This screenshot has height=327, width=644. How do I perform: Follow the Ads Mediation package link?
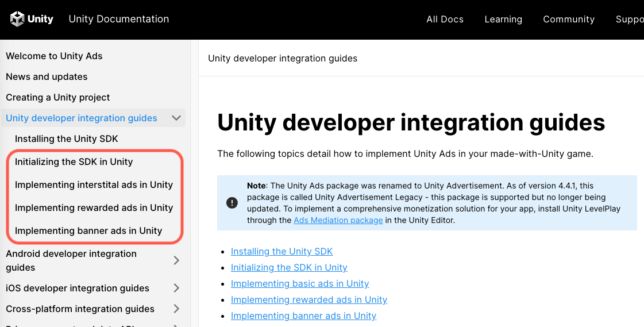click(338, 220)
